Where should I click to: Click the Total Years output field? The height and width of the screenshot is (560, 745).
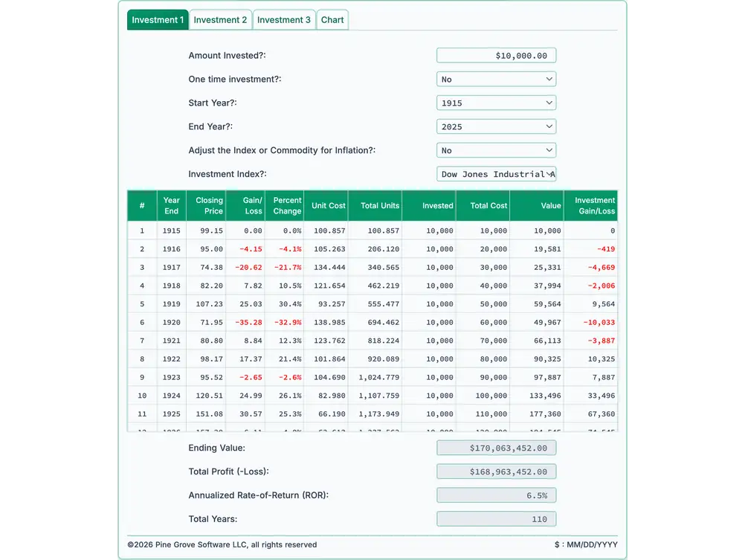[496, 519]
